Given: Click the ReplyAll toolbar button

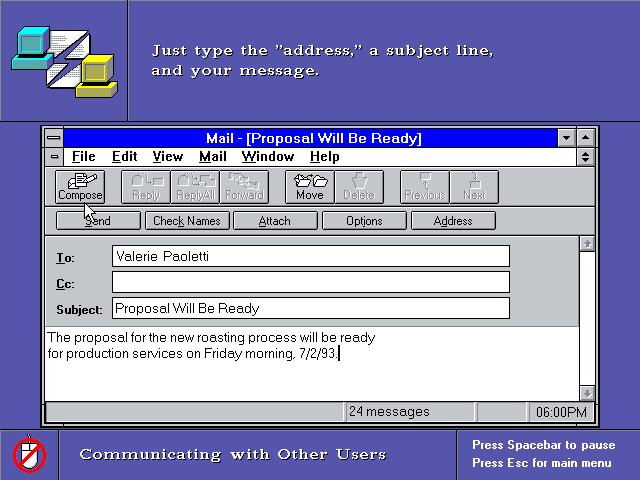Looking at the screenshot, I should pos(195,187).
